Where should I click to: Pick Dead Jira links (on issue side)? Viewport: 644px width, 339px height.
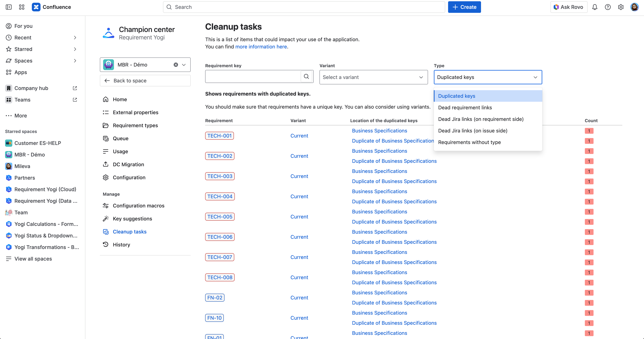tap(473, 131)
